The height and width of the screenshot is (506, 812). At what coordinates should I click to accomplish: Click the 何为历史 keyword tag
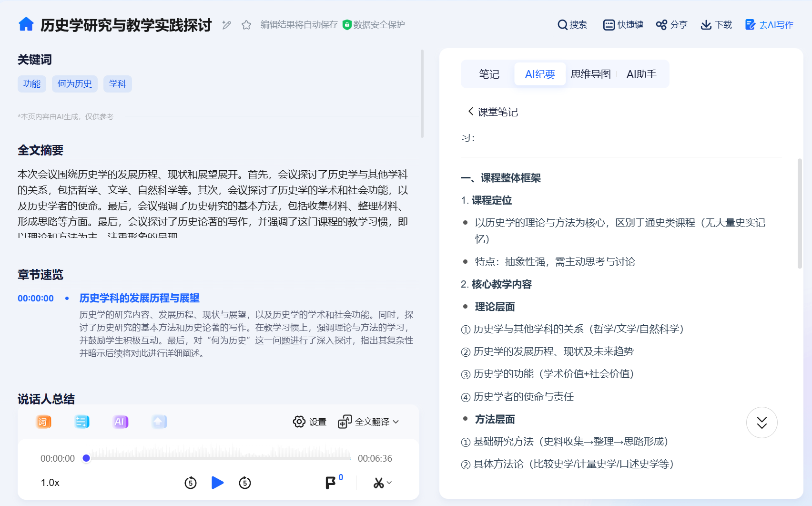(75, 84)
